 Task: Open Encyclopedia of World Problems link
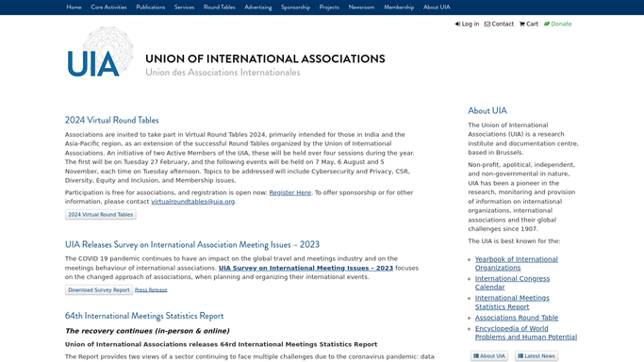pos(526,333)
